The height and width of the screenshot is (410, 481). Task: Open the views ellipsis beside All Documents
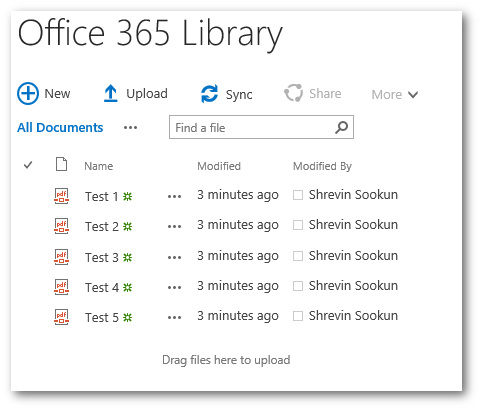pos(130,128)
